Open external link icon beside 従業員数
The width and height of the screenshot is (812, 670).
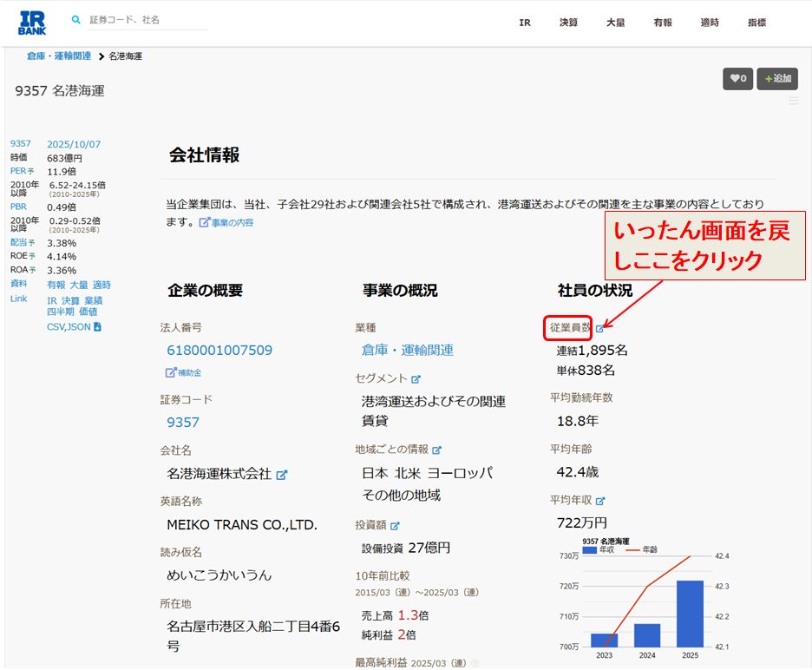[599, 328]
